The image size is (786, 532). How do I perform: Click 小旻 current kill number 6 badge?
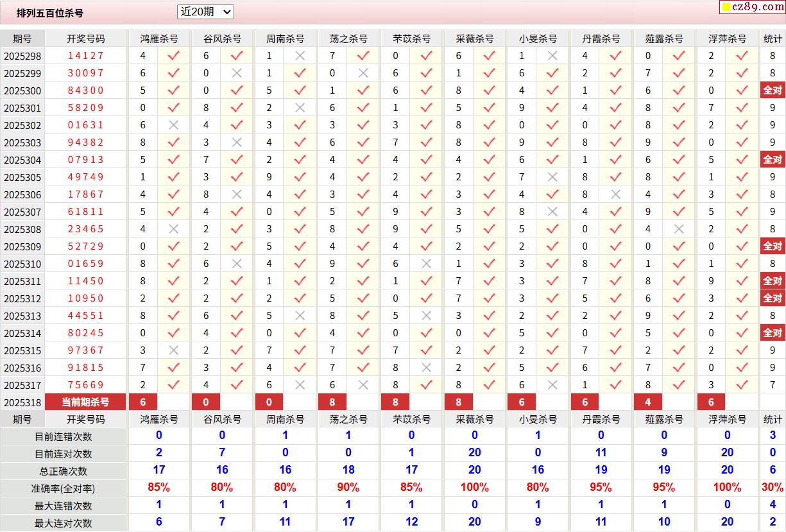point(522,402)
